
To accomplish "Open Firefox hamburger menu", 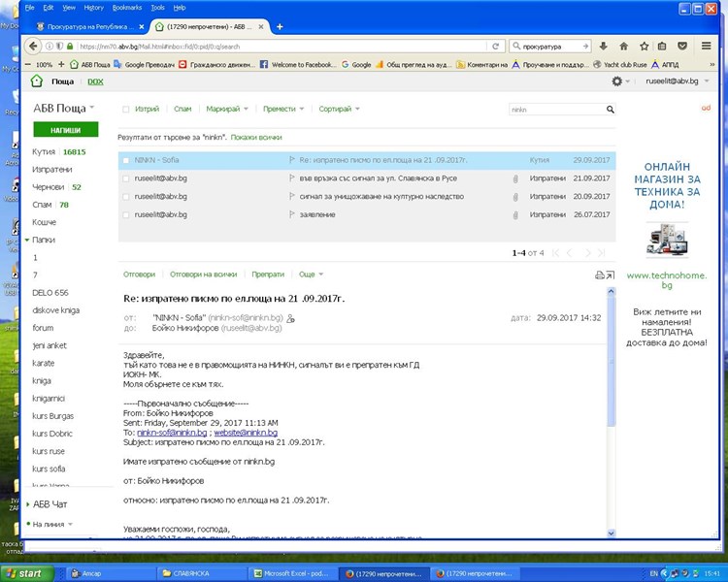I will click(x=706, y=46).
